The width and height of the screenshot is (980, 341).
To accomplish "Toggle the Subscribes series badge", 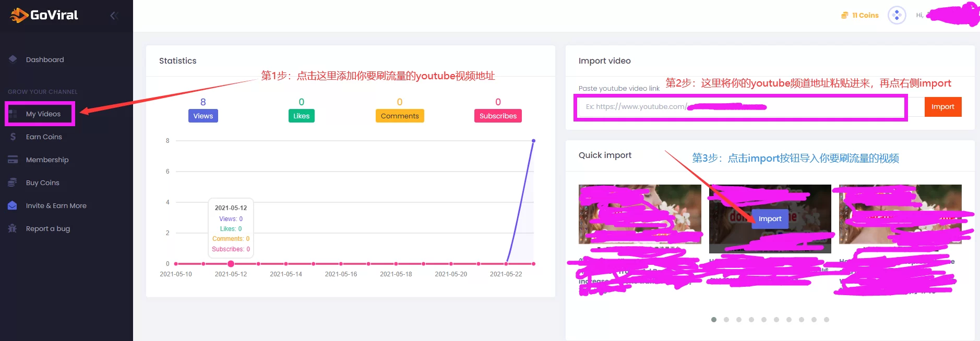I will (x=498, y=116).
